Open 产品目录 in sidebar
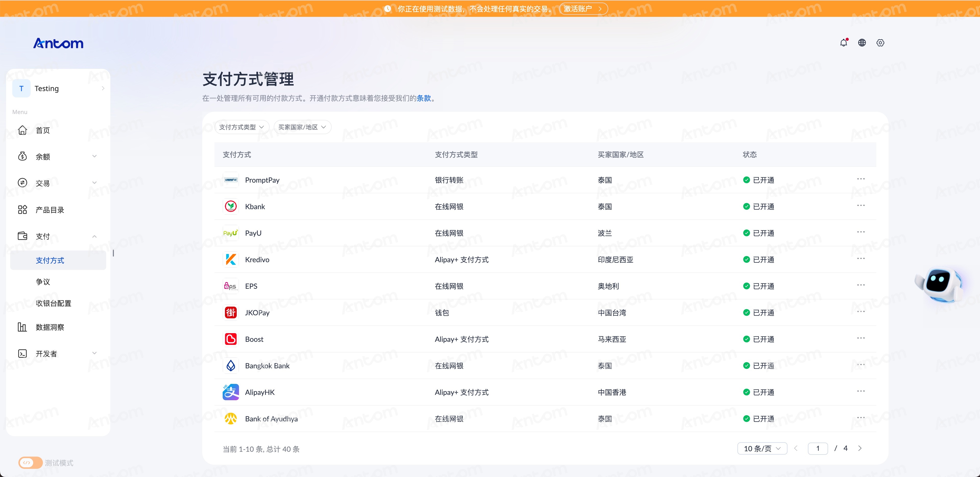 pos(58,210)
